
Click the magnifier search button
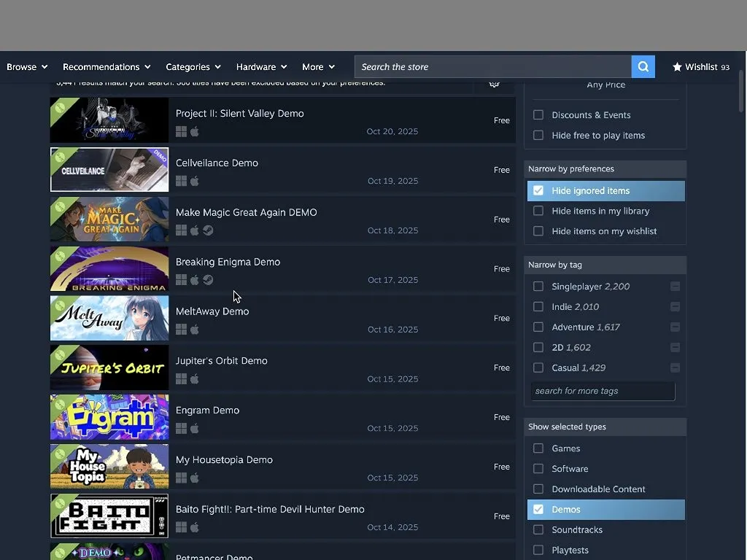click(643, 66)
